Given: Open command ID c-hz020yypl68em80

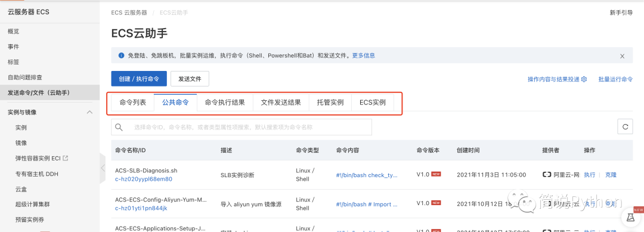Looking at the screenshot, I should (143, 179).
